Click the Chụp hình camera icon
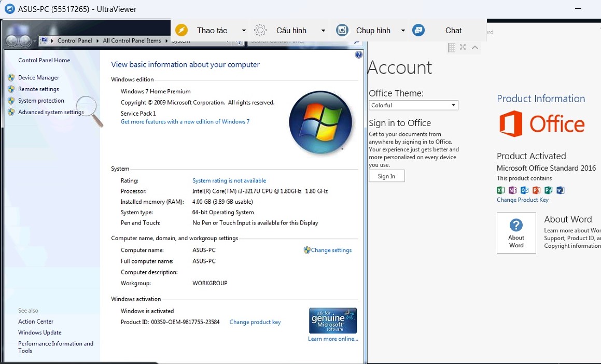The height and width of the screenshot is (364, 601). 342,30
